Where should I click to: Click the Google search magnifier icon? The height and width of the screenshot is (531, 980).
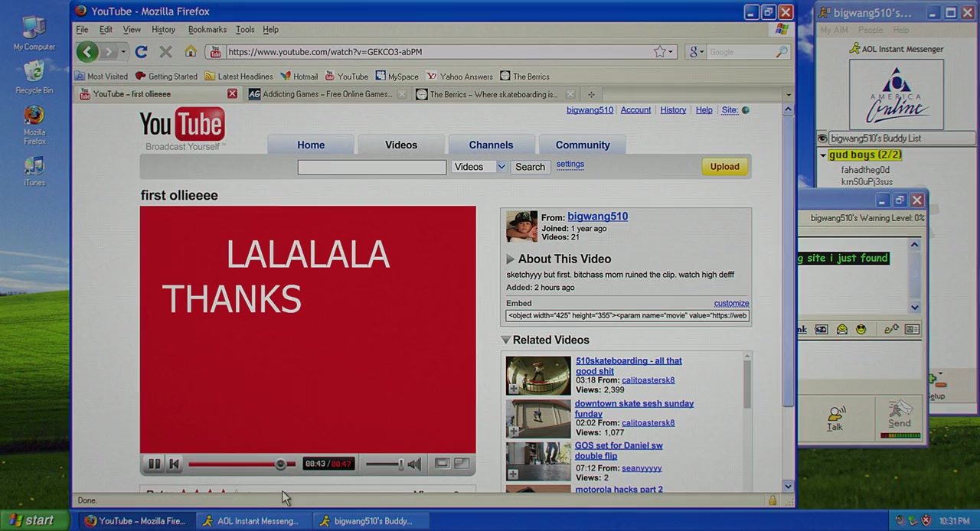[x=781, y=52]
